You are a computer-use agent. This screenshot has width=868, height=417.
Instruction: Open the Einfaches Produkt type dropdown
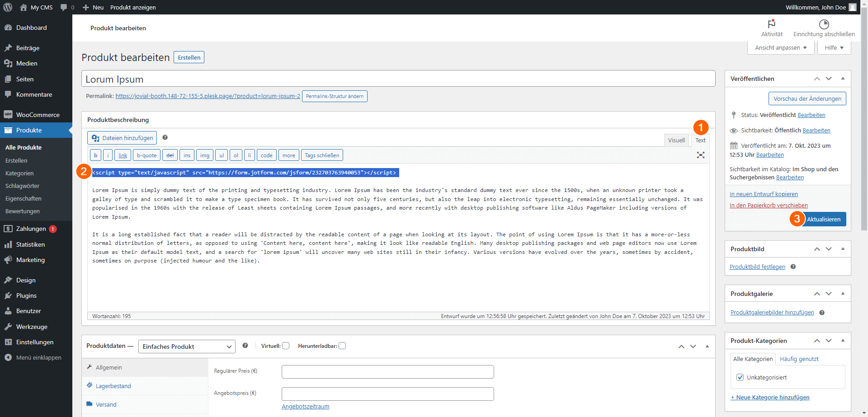pyautogui.click(x=187, y=347)
